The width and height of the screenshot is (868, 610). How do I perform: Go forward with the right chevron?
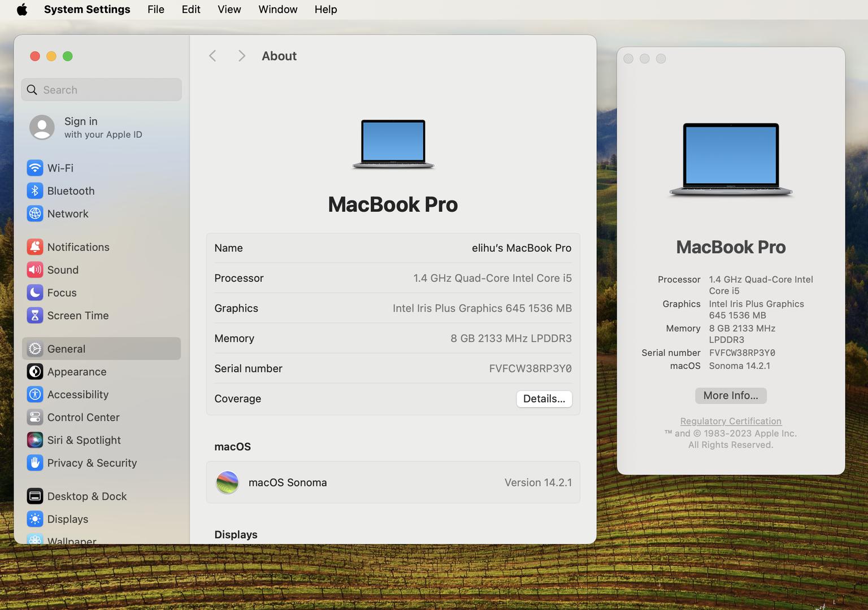pyautogui.click(x=241, y=56)
